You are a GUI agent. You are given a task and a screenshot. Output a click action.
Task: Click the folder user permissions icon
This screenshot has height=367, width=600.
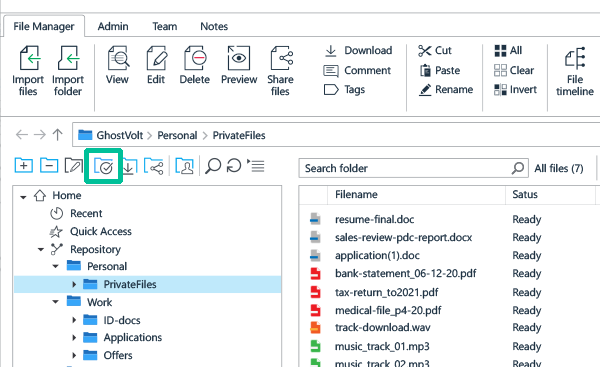[x=184, y=166]
